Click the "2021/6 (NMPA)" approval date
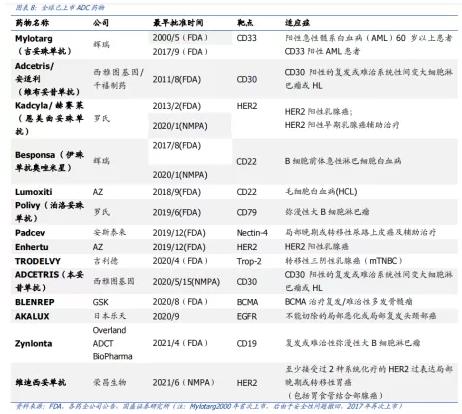The image size is (462, 414). coord(184,382)
